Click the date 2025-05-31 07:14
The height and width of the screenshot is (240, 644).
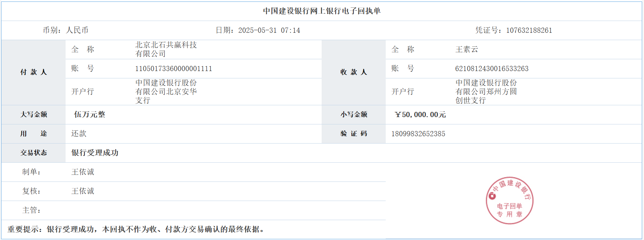(x=269, y=30)
